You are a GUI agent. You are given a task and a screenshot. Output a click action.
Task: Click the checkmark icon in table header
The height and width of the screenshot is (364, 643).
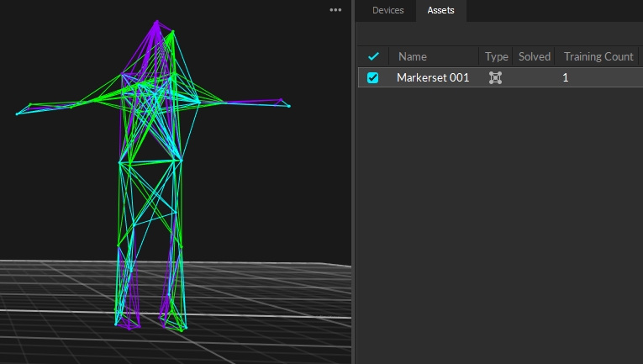[x=373, y=56]
